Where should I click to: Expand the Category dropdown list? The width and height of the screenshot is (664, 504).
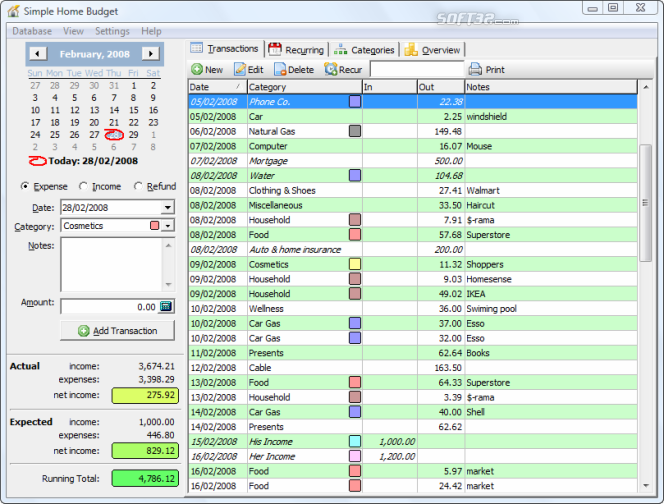[x=167, y=226]
